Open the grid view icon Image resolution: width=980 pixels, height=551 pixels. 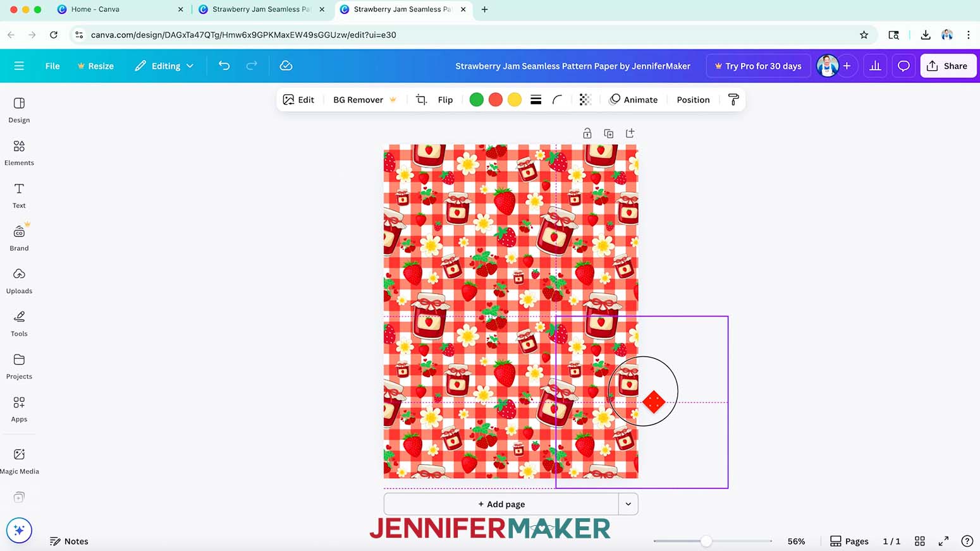click(x=920, y=542)
